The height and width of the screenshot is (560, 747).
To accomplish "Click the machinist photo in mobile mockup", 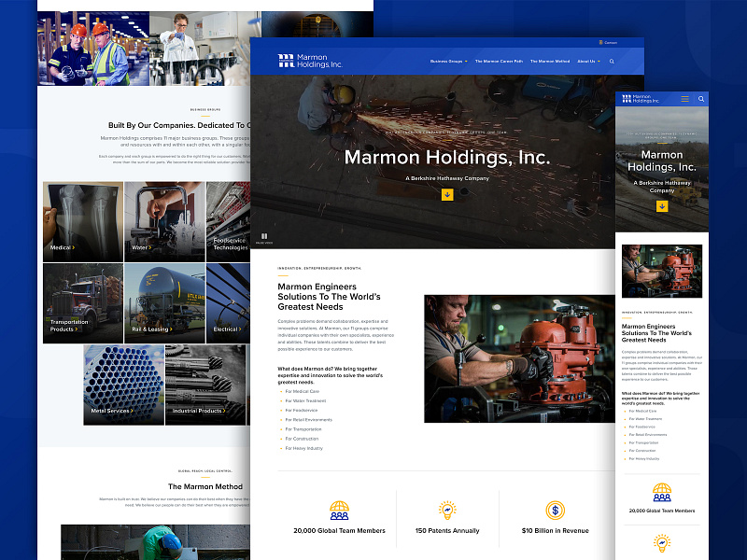I will point(662,271).
